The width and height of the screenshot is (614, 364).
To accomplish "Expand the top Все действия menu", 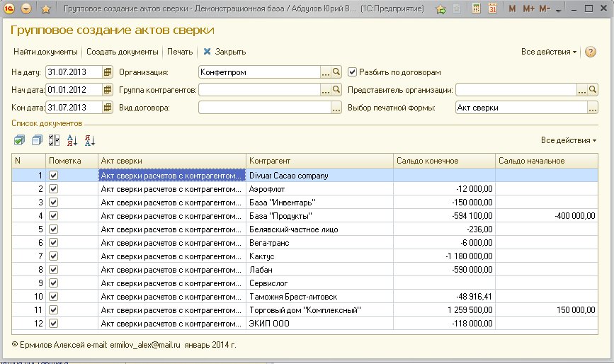I will (x=550, y=52).
